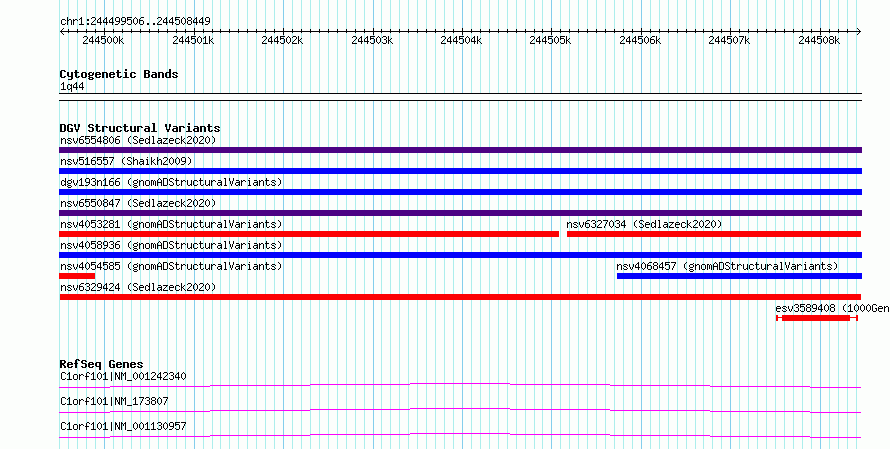
Task: Click the left arrow end of the ruler
Action: [x=62, y=31]
